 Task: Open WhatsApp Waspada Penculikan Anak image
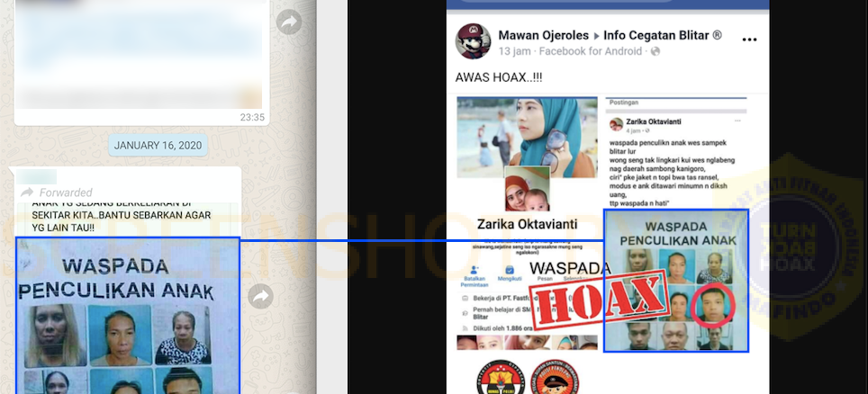pos(128,316)
